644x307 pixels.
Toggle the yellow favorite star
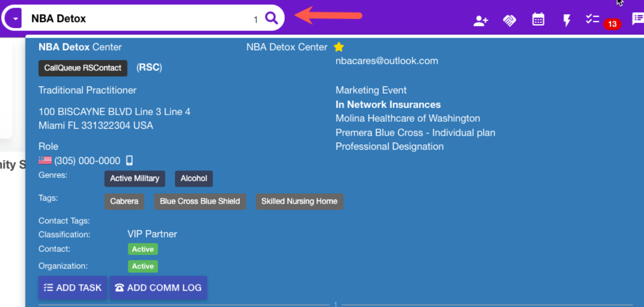[x=339, y=47]
